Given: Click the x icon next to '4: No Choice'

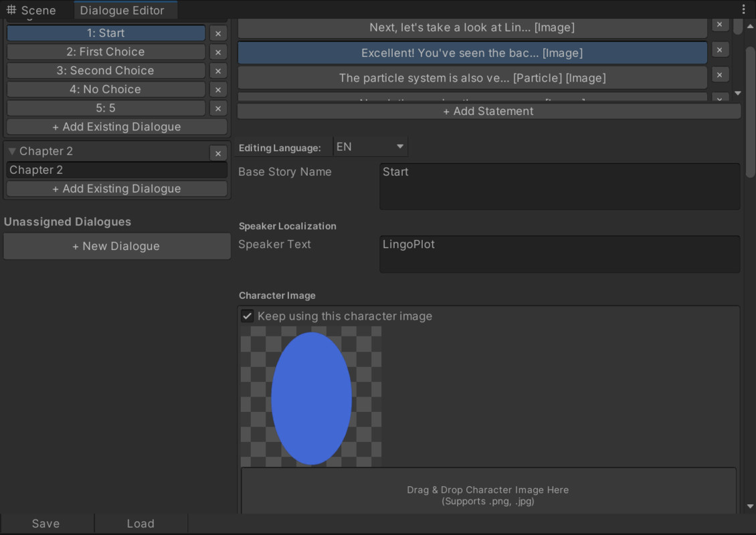Looking at the screenshot, I should pyautogui.click(x=218, y=90).
